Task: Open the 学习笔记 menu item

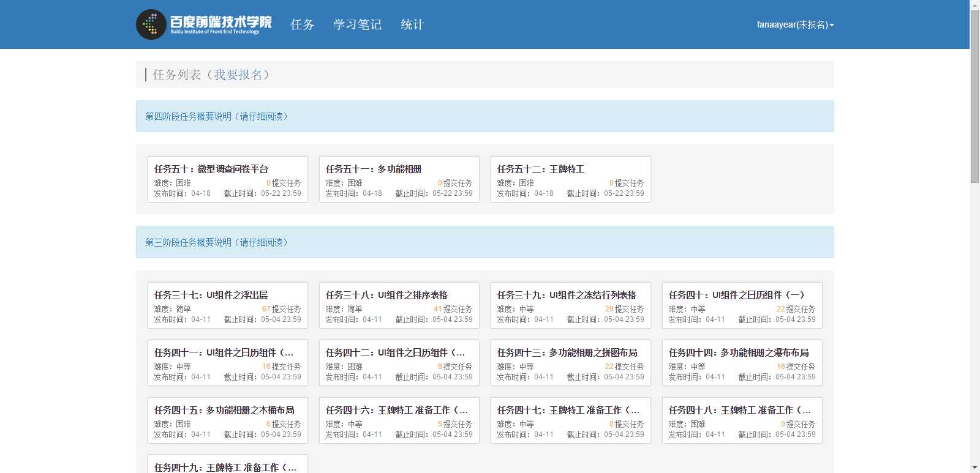Action: 357,24
